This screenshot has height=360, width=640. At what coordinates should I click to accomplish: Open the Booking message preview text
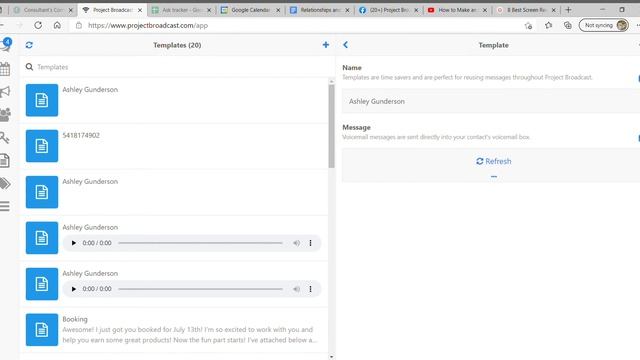189,335
